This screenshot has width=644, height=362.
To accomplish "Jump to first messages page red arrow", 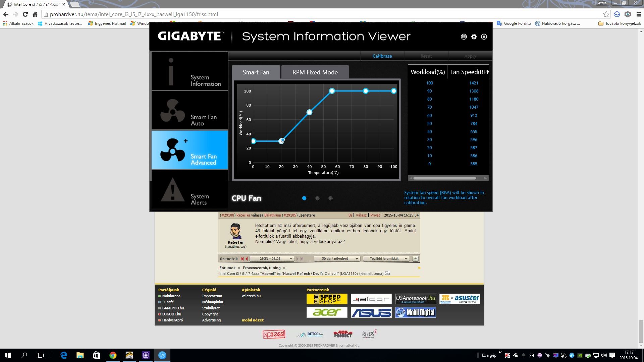I will 242,258.
